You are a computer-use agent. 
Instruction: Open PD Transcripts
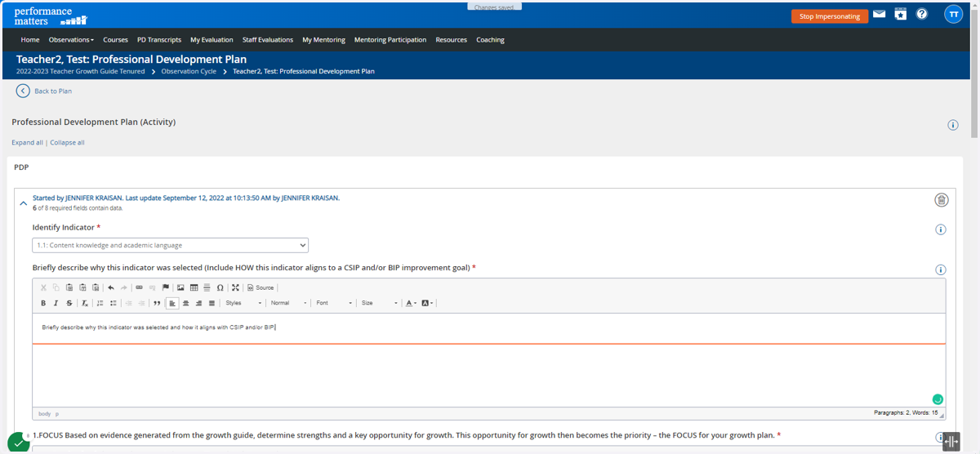[159, 39]
